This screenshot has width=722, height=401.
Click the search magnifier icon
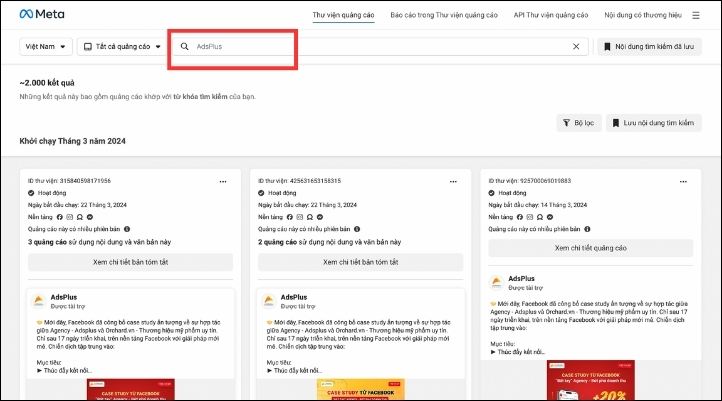point(184,46)
